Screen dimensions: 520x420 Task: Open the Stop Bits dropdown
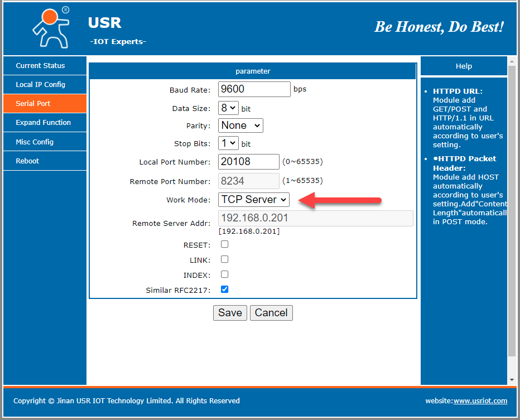coord(228,143)
